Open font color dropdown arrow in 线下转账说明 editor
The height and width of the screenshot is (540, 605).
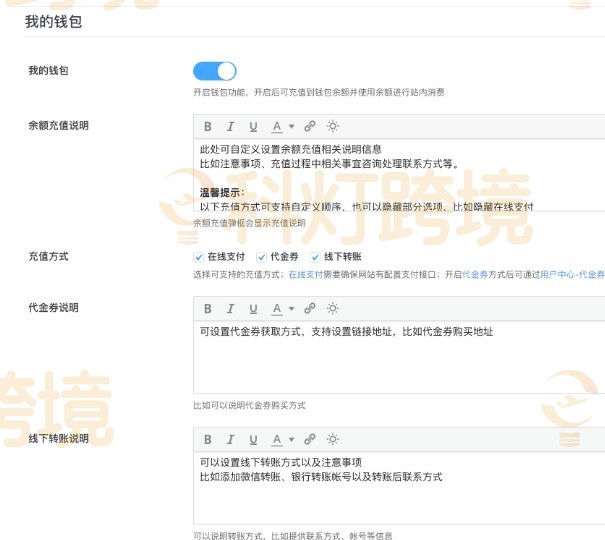(291, 439)
